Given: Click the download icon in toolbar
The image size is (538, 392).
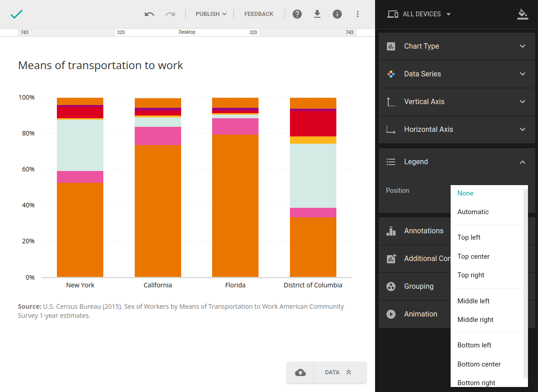Looking at the screenshot, I should tap(317, 14).
